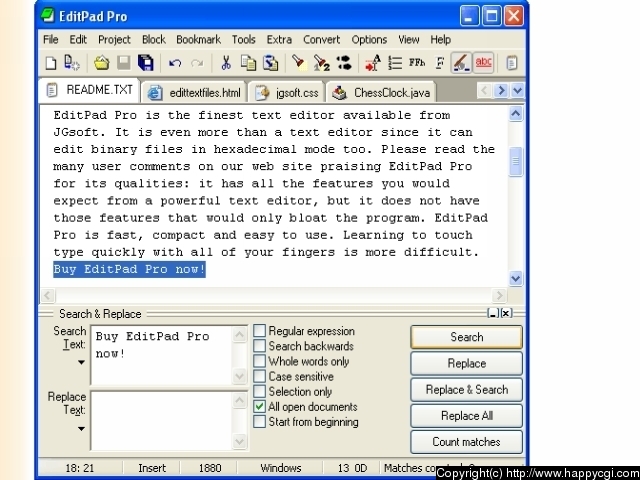Click the Redo arrow icon
The height and width of the screenshot is (480, 640).
[x=197, y=63]
